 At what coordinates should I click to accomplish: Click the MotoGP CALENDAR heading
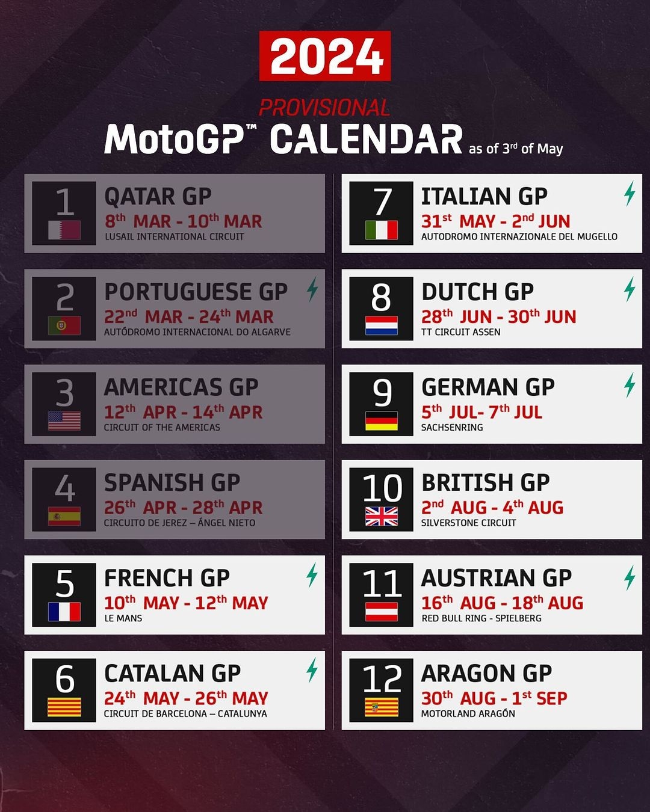(283, 140)
